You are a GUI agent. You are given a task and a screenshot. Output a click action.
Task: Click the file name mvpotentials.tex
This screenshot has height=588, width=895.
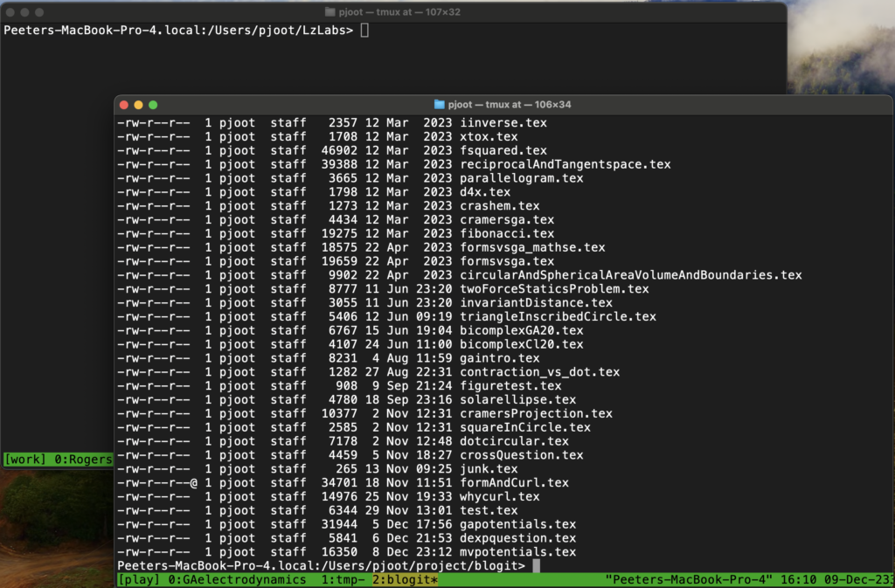[517, 552]
